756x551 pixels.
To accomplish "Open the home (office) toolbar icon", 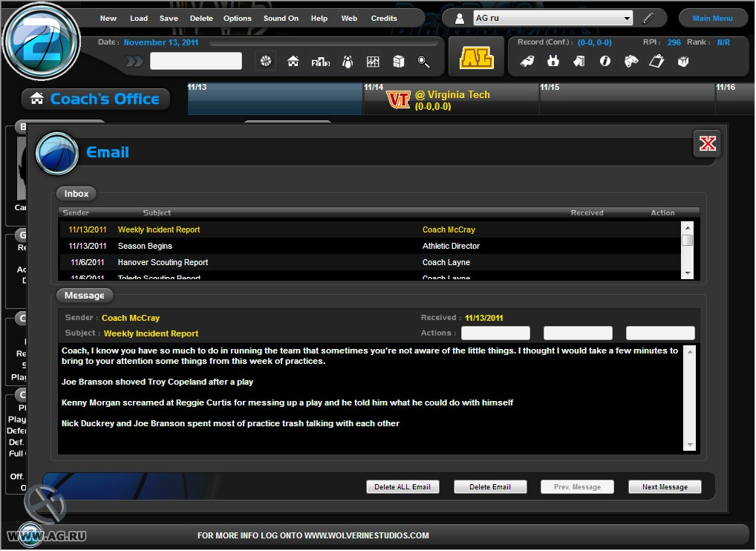I will click(x=293, y=61).
